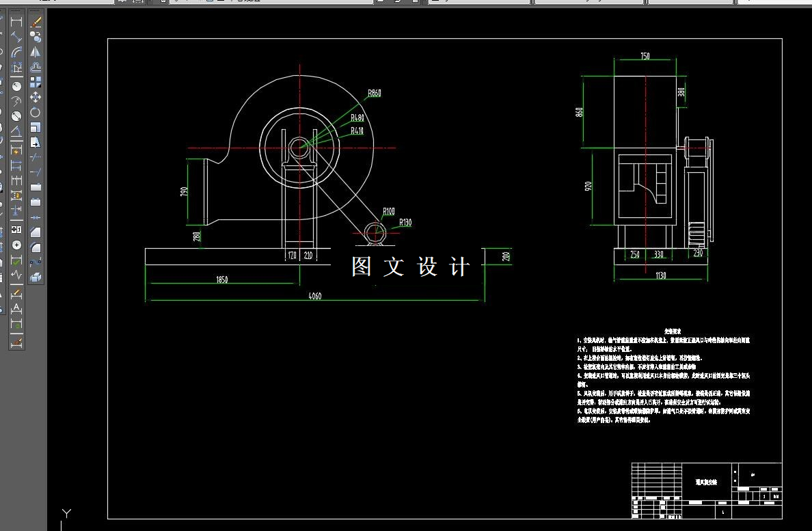The height and width of the screenshot is (531, 812).
Task: Select the Mirror tool
Action: (x=36, y=52)
